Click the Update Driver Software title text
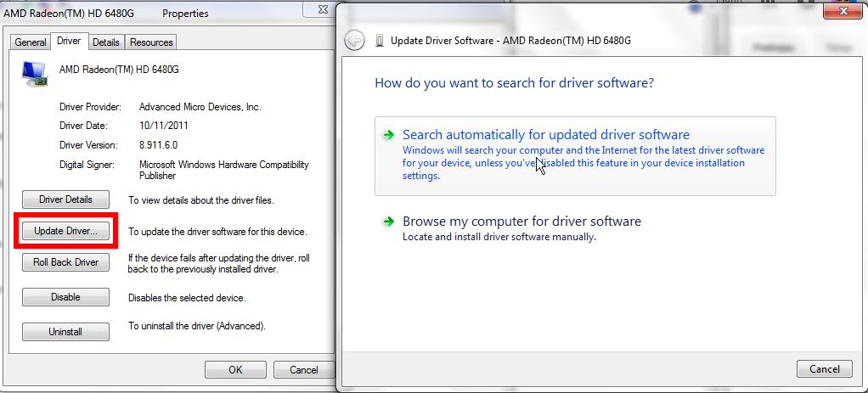The width and height of the screenshot is (868, 393). (x=511, y=41)
